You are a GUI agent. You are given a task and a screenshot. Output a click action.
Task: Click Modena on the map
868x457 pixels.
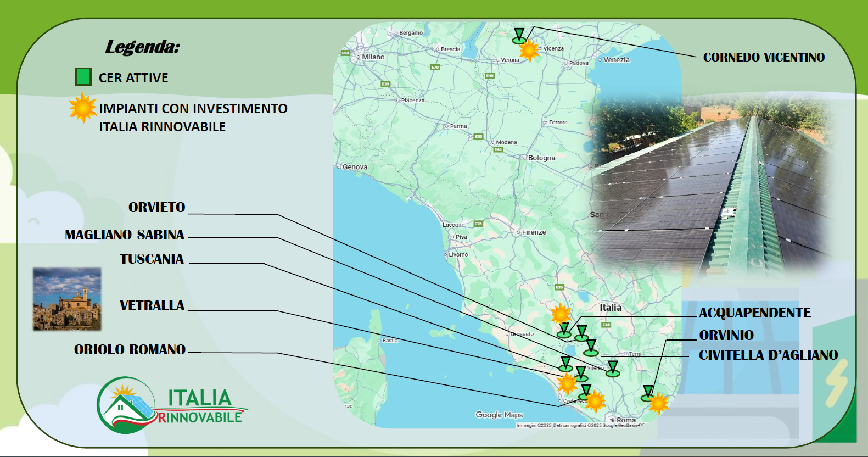tap(506, 142)
